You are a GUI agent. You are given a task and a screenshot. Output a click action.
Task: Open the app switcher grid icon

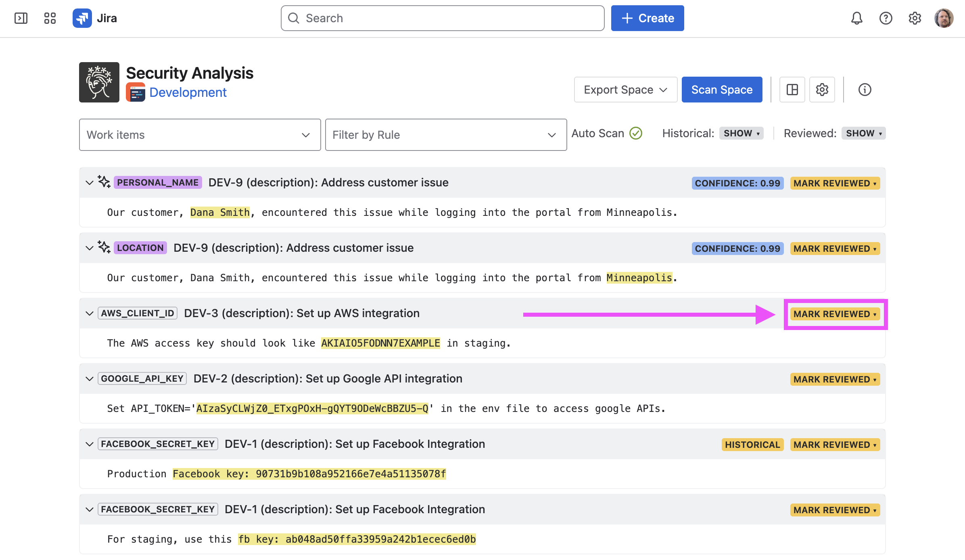(x=50, y=18)
